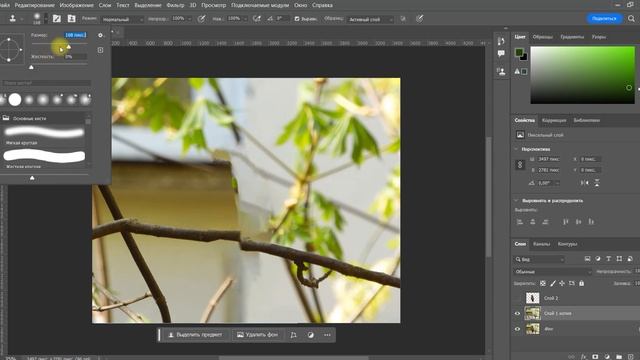Lock layer position
Viewport: 640px width, 360px height.
[562, 283]
